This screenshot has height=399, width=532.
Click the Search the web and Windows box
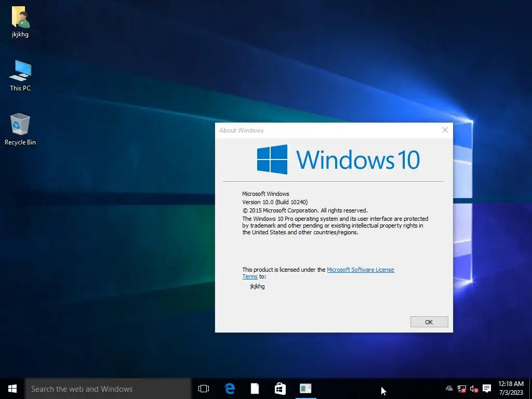(x=108, y=389)
